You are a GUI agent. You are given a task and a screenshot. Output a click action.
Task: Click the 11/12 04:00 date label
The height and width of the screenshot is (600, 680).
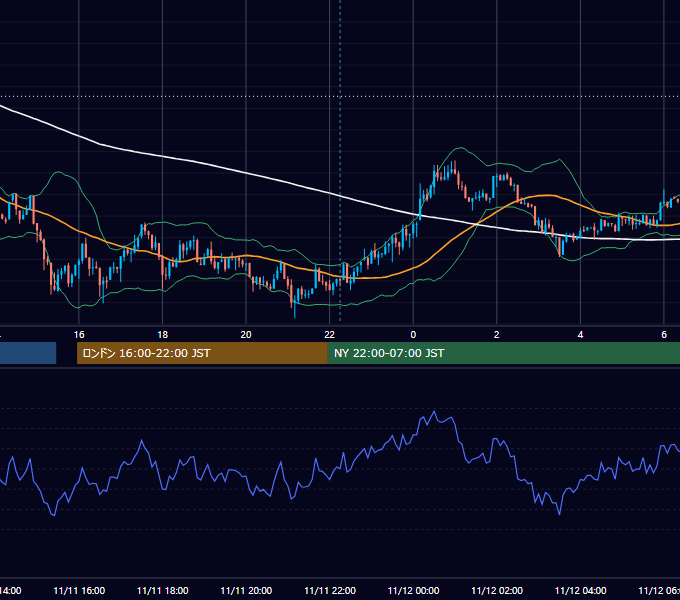[x=580, y=590]
